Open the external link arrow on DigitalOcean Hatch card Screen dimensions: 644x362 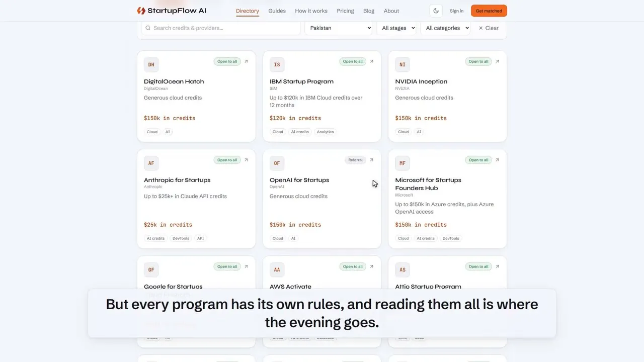pos(246,61)
